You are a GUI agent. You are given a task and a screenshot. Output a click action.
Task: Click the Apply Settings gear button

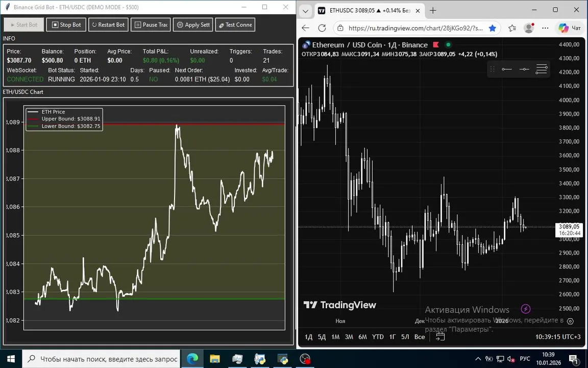pos(193,25)
